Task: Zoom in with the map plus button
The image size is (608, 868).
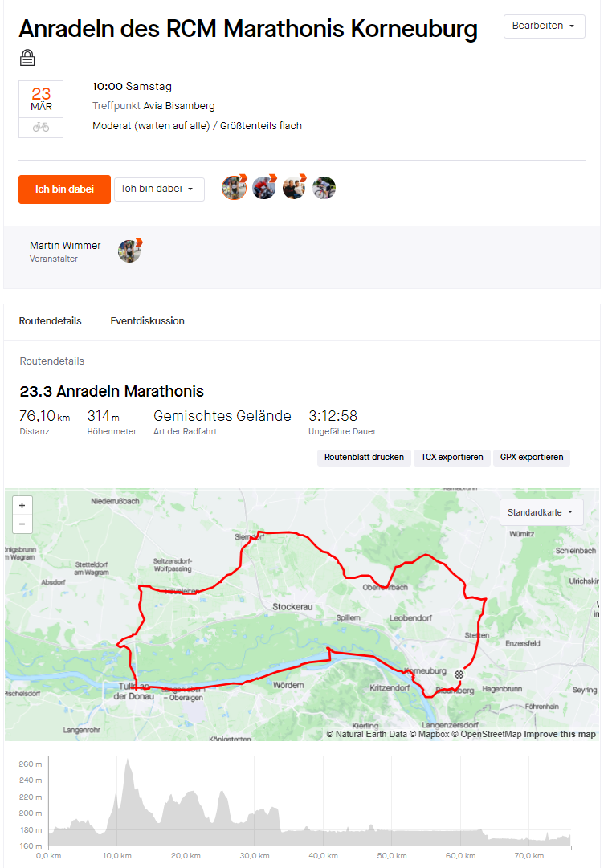Action: [22, 505]
